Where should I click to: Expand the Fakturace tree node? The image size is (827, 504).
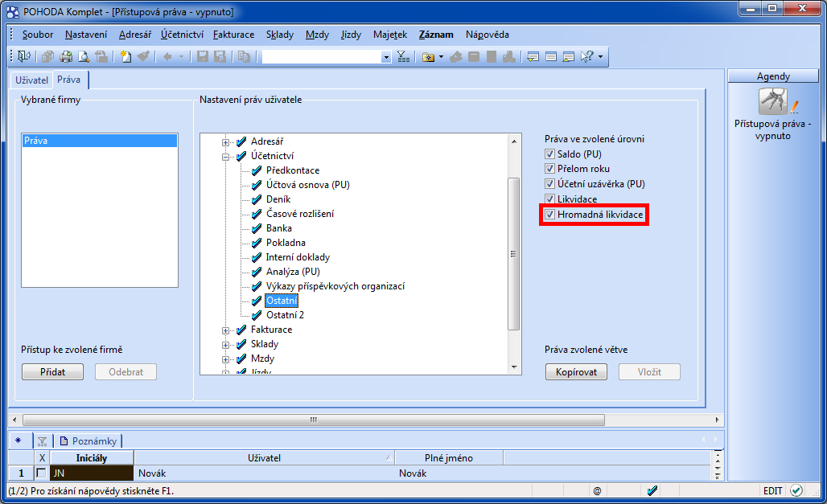point(226,330)
